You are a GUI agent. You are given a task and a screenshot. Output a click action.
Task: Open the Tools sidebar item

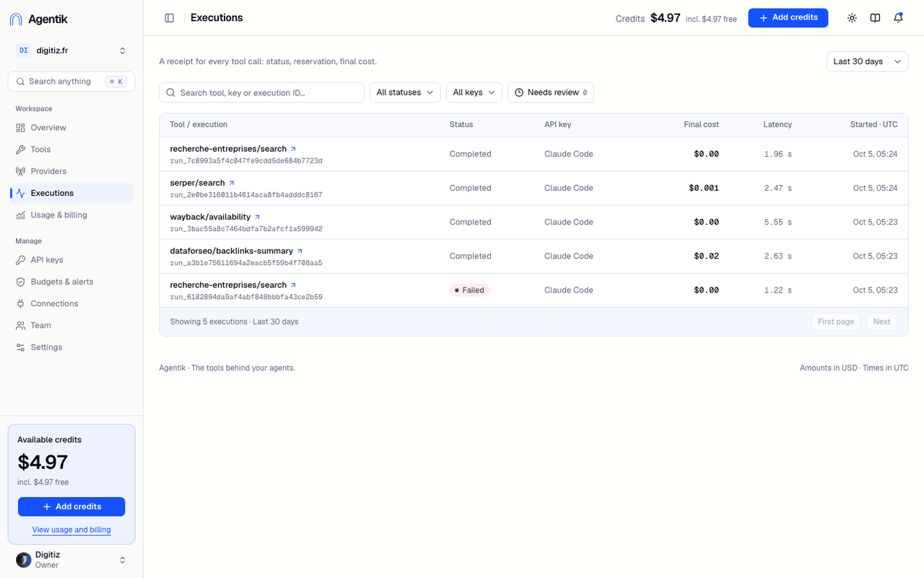click(71, 150)
